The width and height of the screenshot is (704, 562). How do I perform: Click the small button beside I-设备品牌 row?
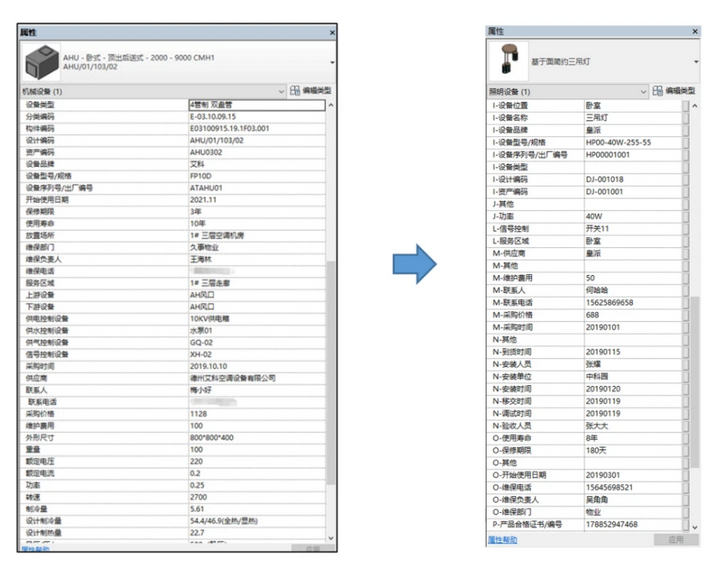tap(685, 130)
